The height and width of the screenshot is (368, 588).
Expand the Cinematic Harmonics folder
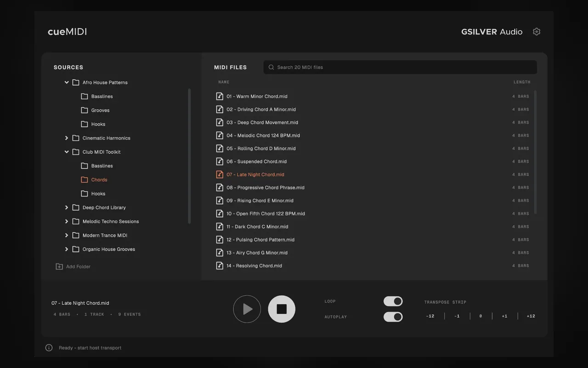(x=67, y=138)
